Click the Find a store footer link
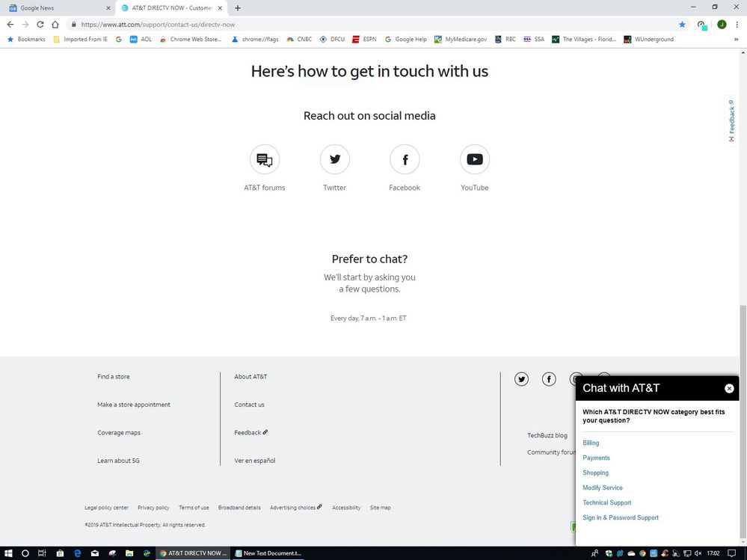The image size is (747, 560). 113,377
